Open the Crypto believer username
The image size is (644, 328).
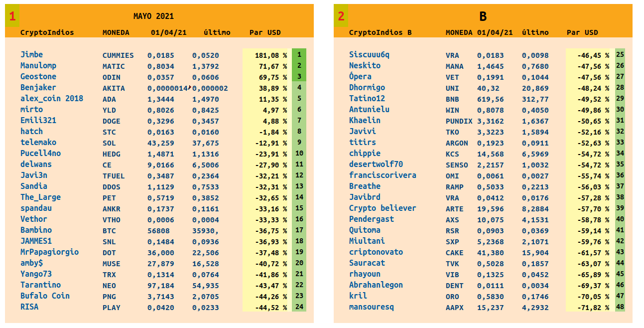click(383, 208)
